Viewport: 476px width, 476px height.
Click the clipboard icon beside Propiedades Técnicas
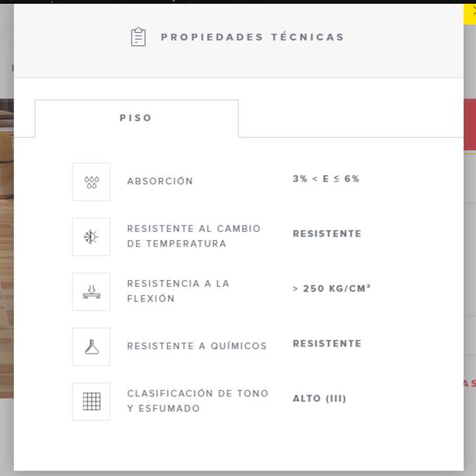coord(138,37)
